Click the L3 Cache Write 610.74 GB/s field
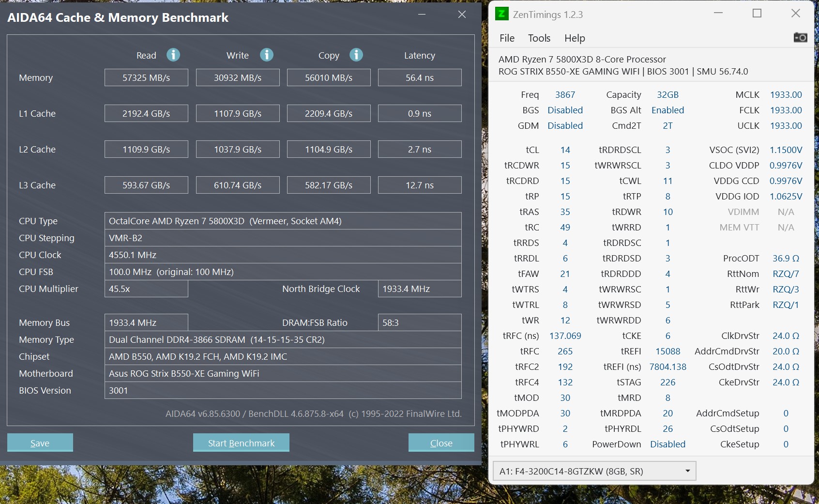This screenshot has width=819, height=504. (238, 185)
